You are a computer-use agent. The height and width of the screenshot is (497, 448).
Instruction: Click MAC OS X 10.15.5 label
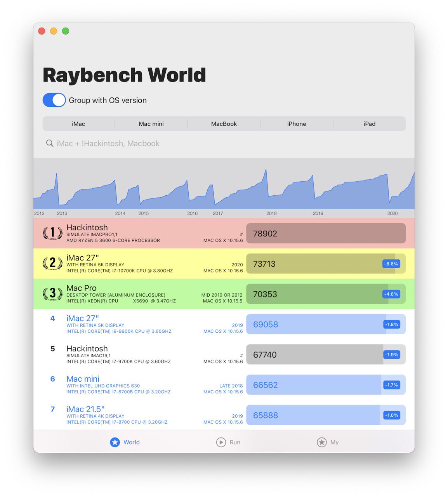222,301
